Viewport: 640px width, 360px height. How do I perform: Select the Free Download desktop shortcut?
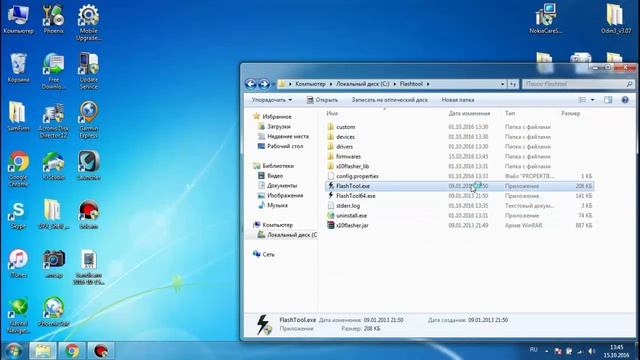pyautogui.click(x=53, y=71)
